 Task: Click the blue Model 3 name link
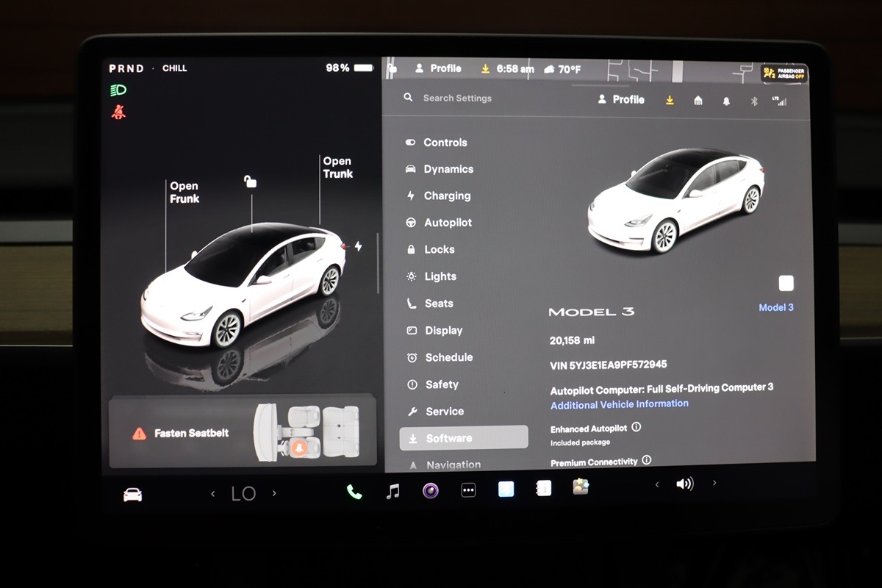coord(776,307)
